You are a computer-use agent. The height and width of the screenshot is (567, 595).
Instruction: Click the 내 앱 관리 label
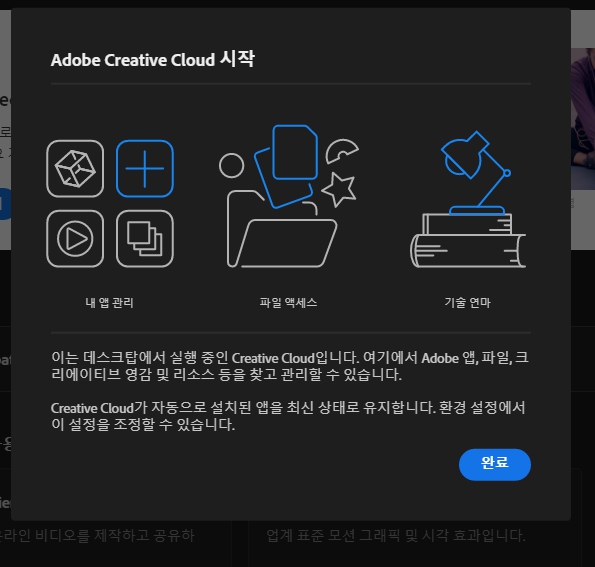109,302
